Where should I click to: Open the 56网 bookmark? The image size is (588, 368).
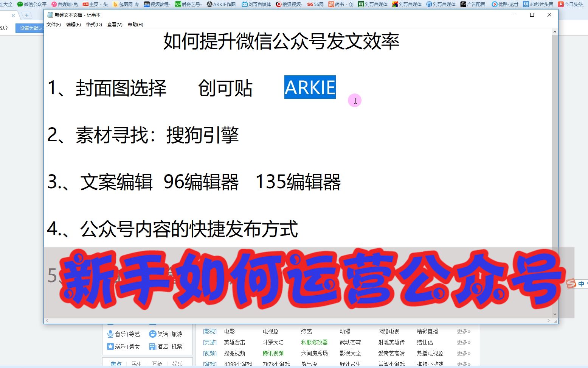click(x=315, y=4)
